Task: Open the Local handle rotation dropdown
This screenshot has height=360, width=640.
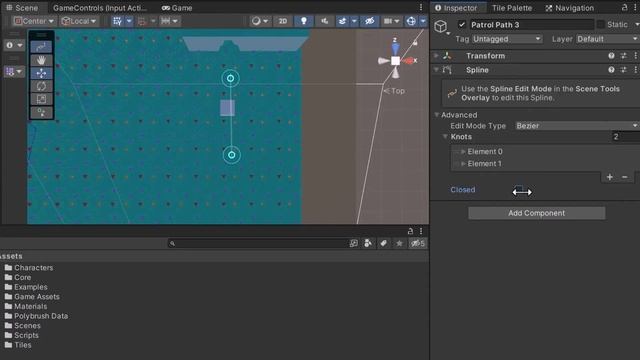Action: [79, 21]
